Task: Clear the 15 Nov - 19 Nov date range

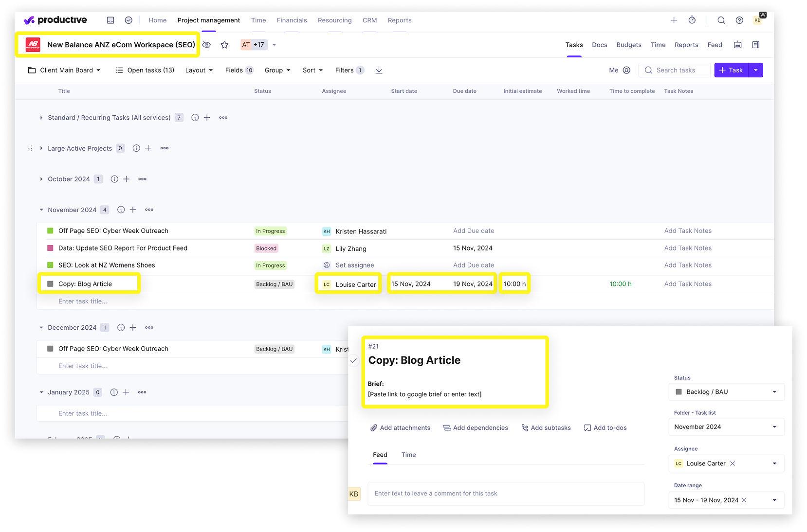Action: 744,500
